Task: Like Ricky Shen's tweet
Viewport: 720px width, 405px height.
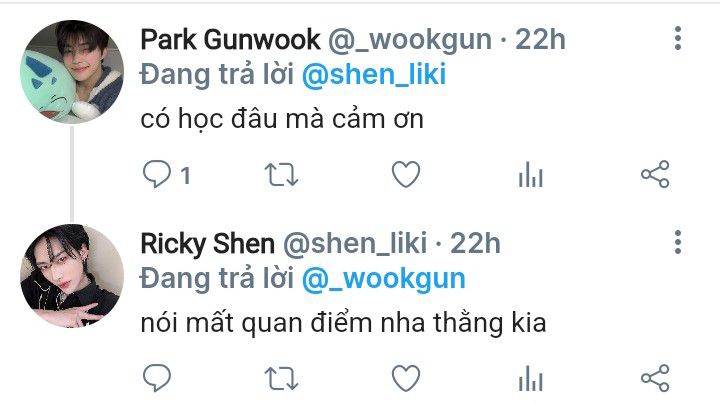Action: 406,378
